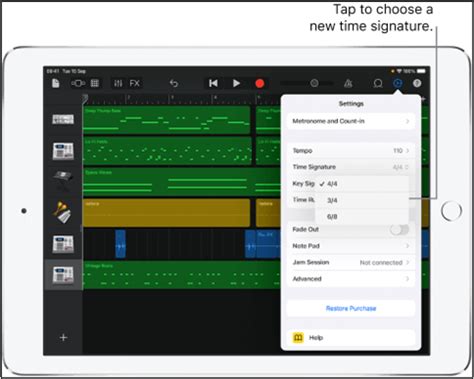Expand the Tempo row chevron
This screenshot has height=379, width=474.
[408, 151]
